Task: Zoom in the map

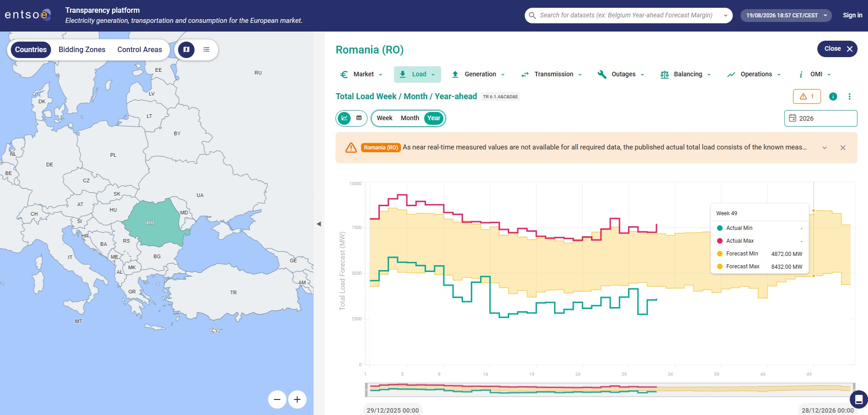Action: pos(297,399)
